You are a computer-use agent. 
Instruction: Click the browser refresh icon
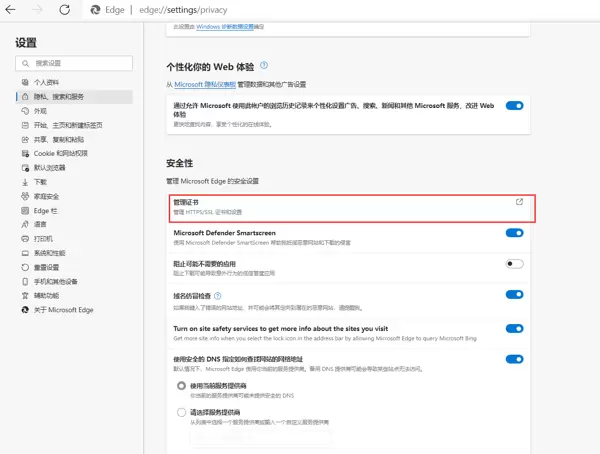64,9
